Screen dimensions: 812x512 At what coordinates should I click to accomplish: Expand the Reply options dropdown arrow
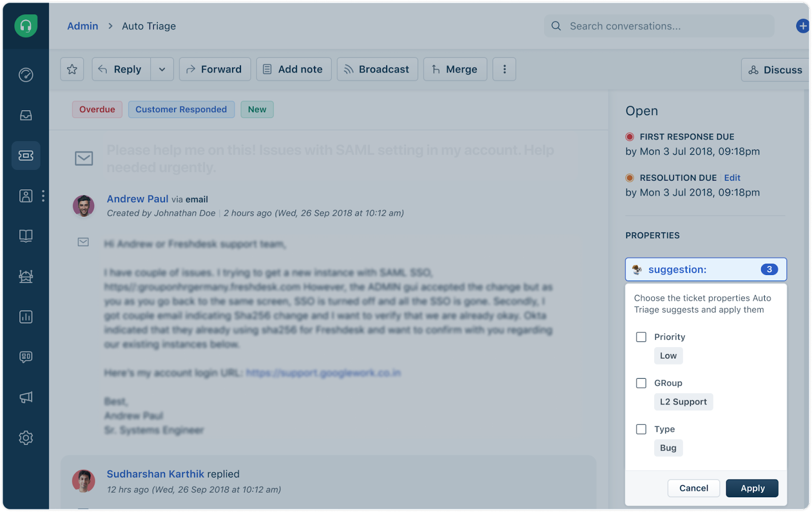[162, 70]
